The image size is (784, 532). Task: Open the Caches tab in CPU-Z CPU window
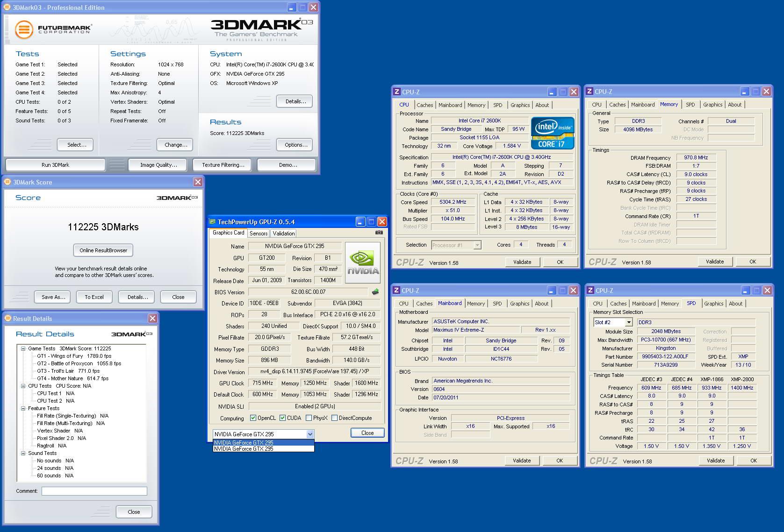pyautogui.click(x=424, y=105)
